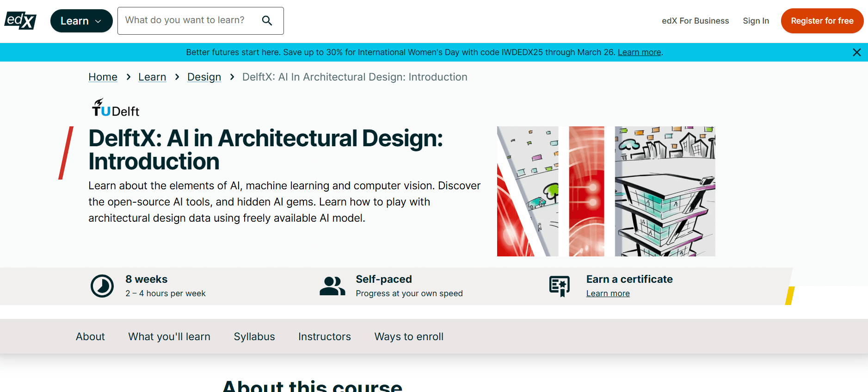
Task: Click the '8 weeks' text
Action: (x=147, y=279)
